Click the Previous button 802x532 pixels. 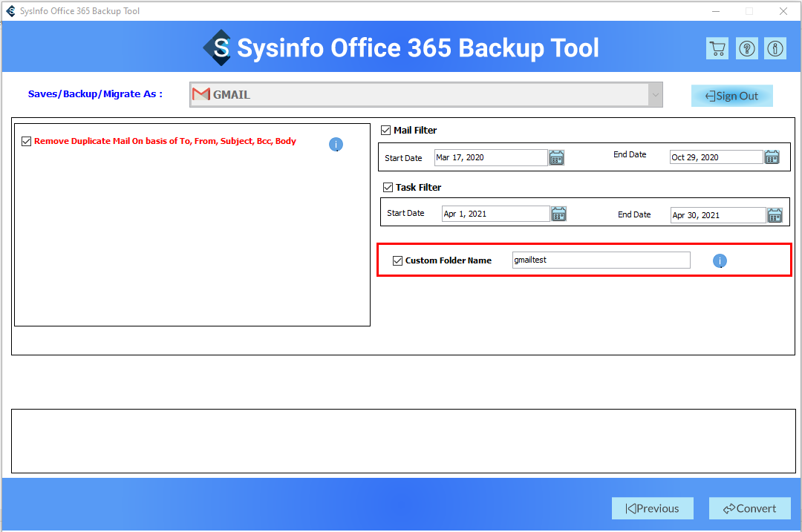[x=652, y=508]
